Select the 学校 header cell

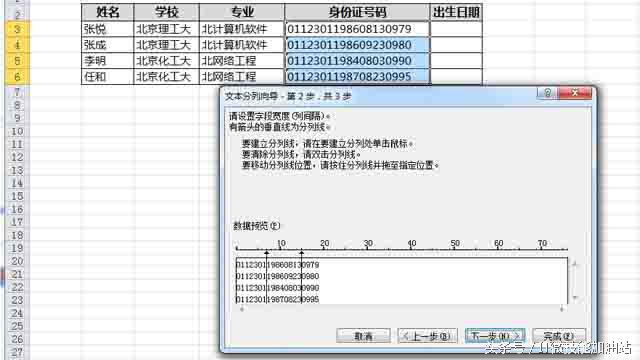pyautogui.click(x=167, y=12)
